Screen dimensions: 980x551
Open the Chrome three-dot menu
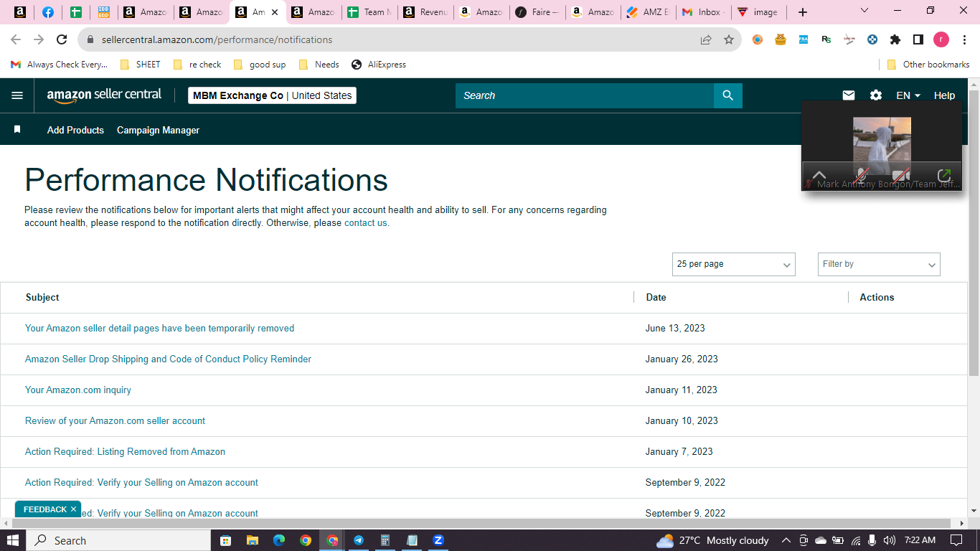pyautogui.click(x=965, y=40)
